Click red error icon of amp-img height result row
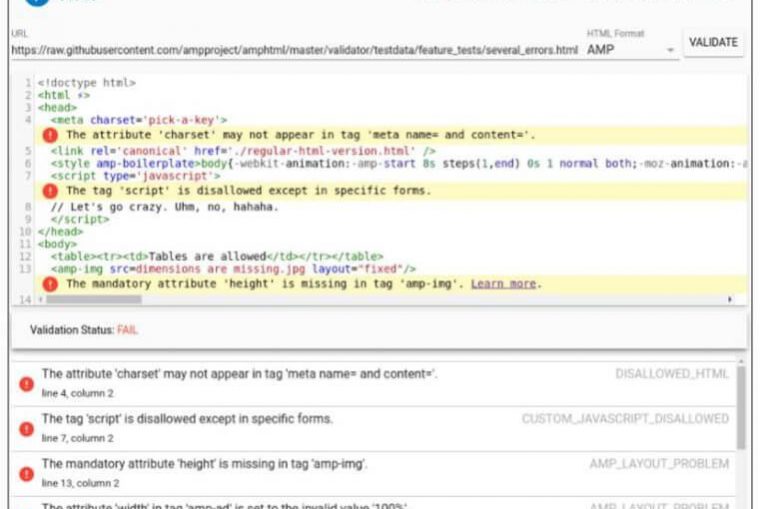The height and width of the screenshot is (509, 763). point(26,472)
